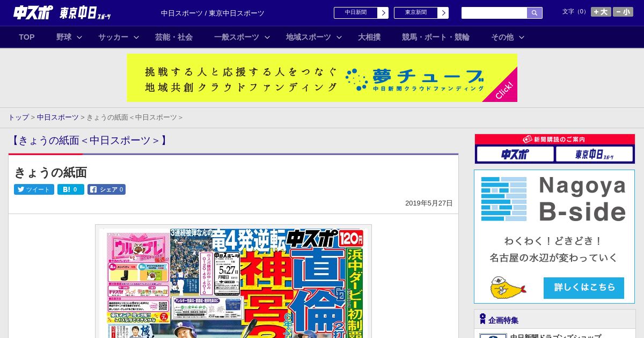Screen dimensions: 644x338
Task: Click 詳しくはこちら on Nagoya B-side ad
Action: [584, 288]
